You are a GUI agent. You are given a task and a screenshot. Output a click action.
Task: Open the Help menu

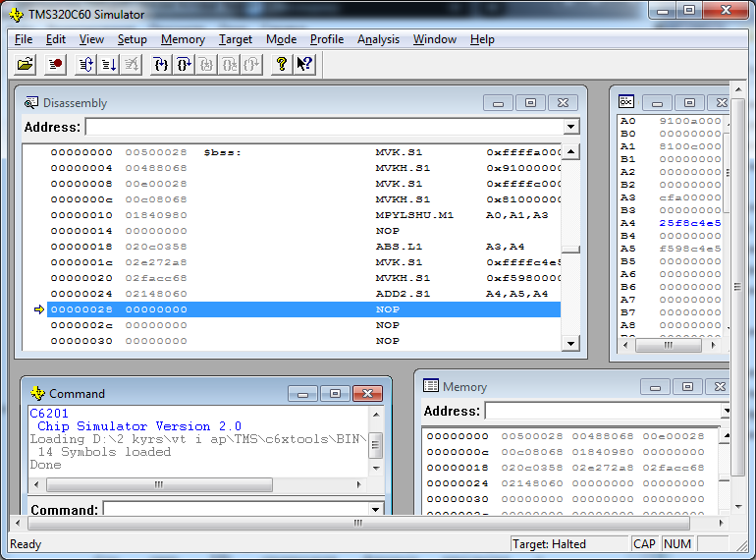(482, 39)
